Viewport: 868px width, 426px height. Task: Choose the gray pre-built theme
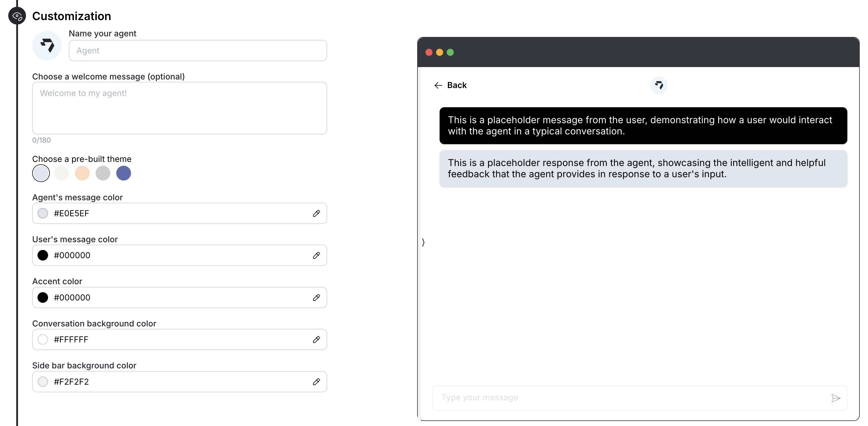click(103, 173)
